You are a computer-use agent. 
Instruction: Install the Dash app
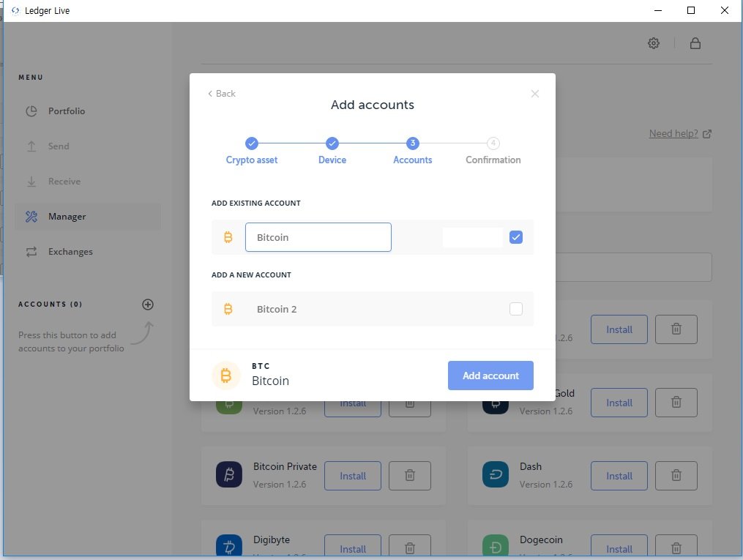coord(619,476)
